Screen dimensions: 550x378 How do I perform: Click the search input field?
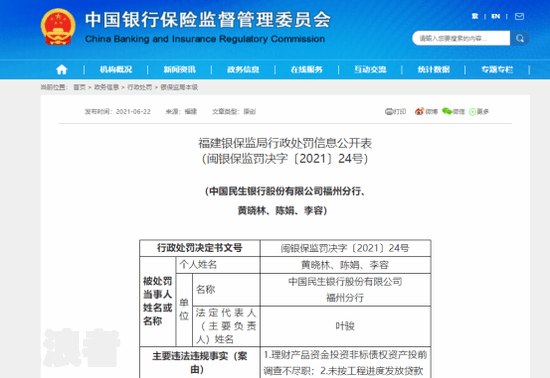(x=461, y=38)
